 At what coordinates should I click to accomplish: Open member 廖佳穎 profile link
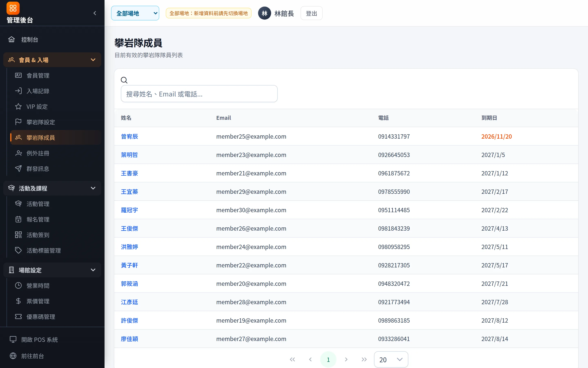coord(129,339)
